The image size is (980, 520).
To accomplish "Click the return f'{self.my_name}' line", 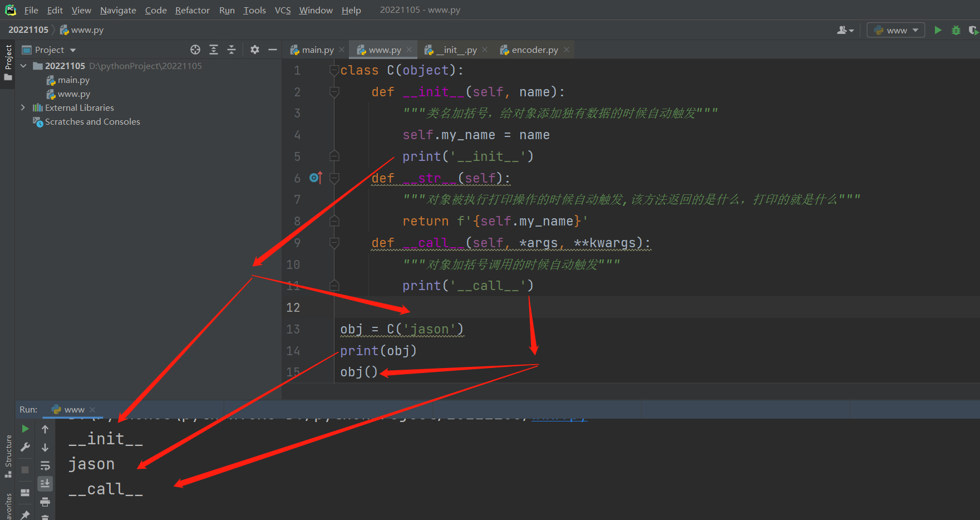I will 495,221.
